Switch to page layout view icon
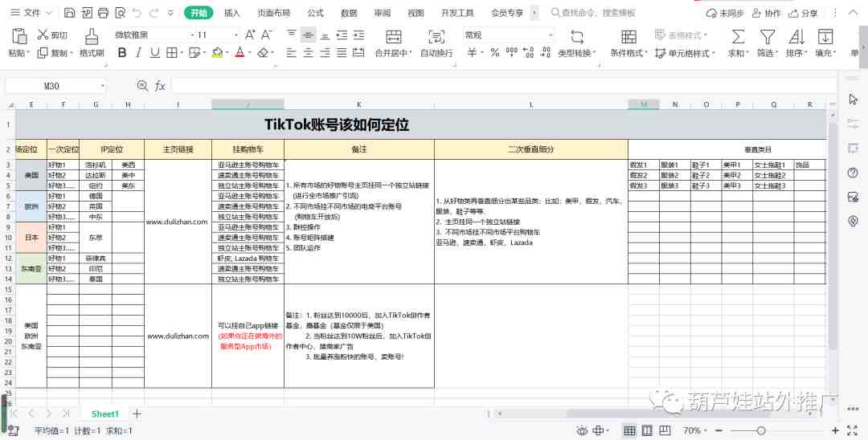The width and height of the screenshot is (868, 440). [646, 430]
